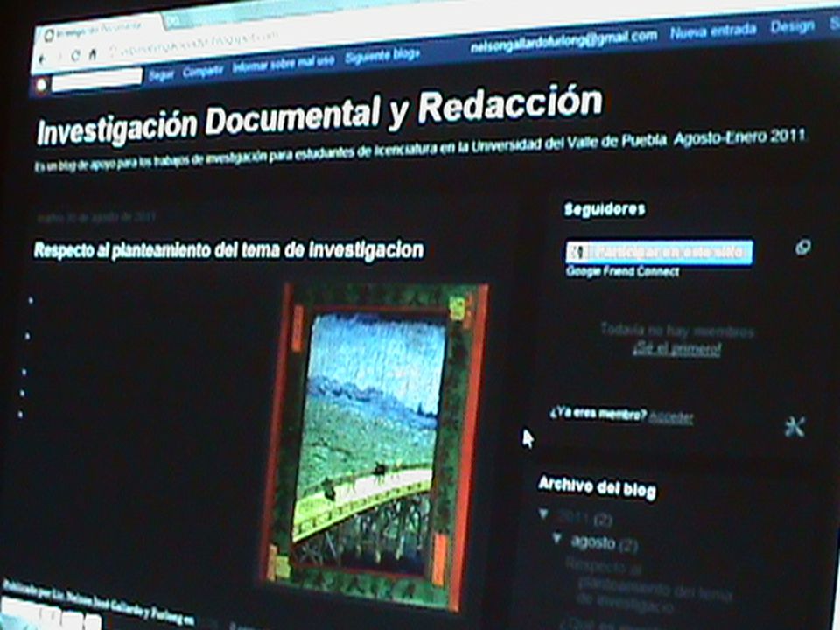Open archived post Respecto al planteamiento in sidebar
The height and width of the screenshot is (630, 840).
pyautogui.click(x=650, y=586)
